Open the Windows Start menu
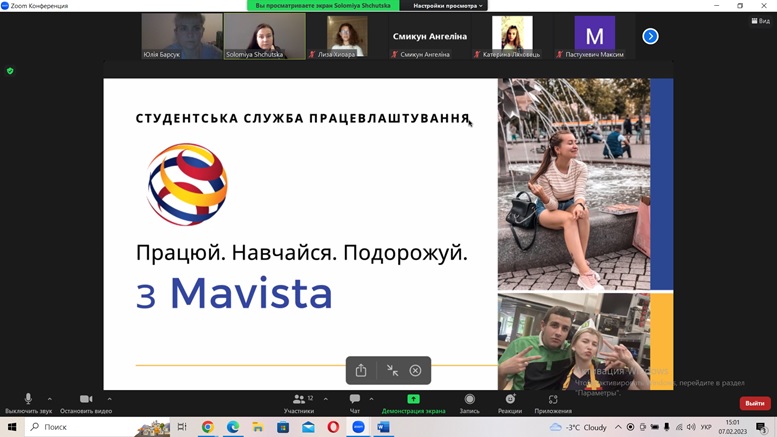 [x=12, y=427]
